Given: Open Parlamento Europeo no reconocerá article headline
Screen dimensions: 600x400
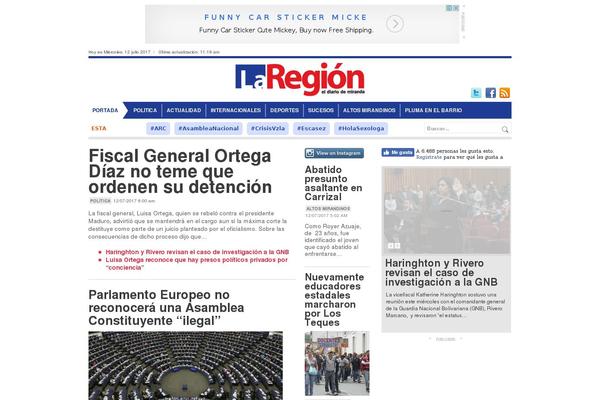Looking at the screenshot, I should [x=166, y=308].
